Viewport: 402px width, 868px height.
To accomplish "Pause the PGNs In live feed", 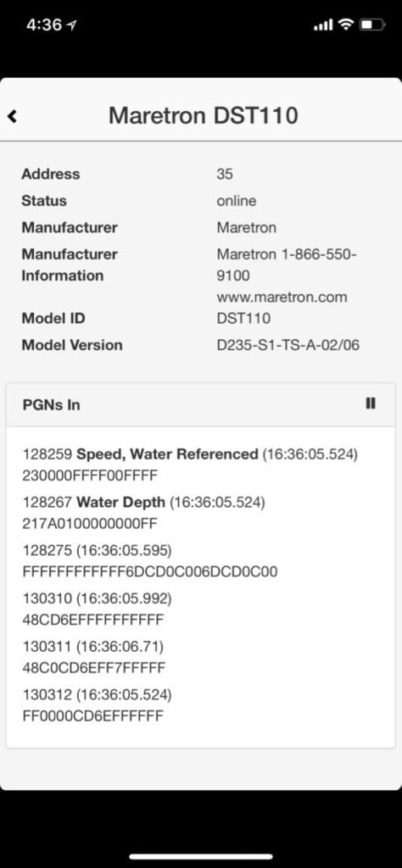I will [x=371, y=403].
